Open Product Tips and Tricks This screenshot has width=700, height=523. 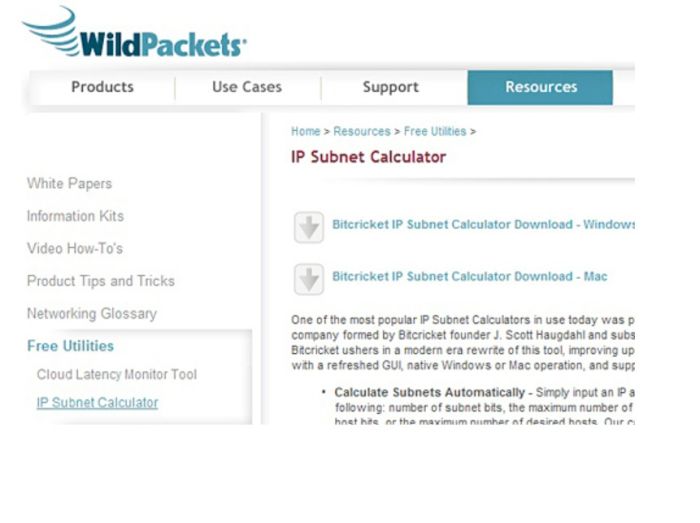(x=100, y=281)
